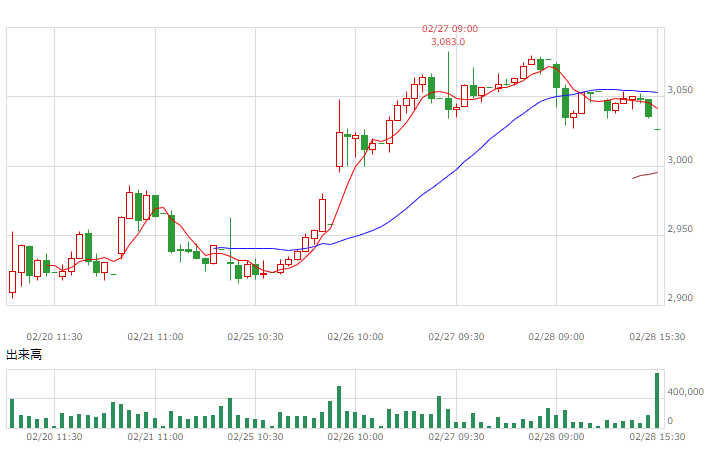Click the 出来高 volume heading
The height and width of the screenshot is (450, 706).
pos(24,355)
